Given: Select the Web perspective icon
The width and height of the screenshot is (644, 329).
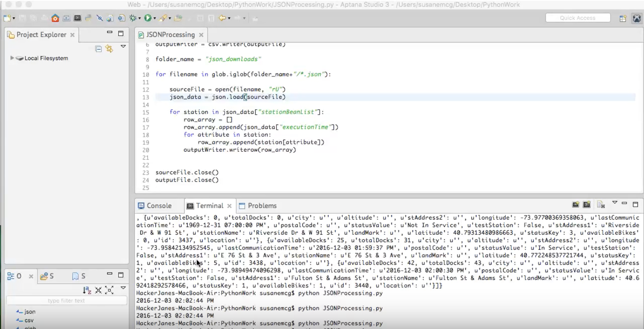Looking at the screenshot, I should tap(637, 18).
